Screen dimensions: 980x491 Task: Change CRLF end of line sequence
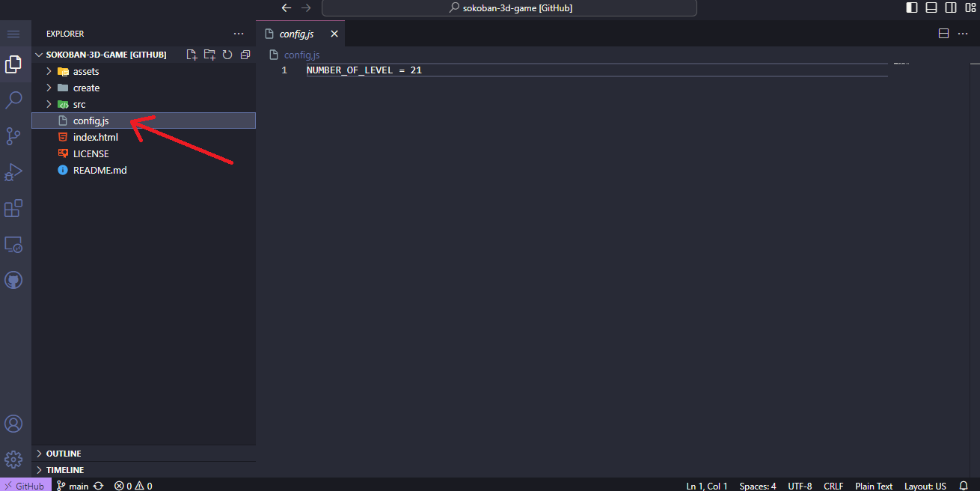[833, 486]
